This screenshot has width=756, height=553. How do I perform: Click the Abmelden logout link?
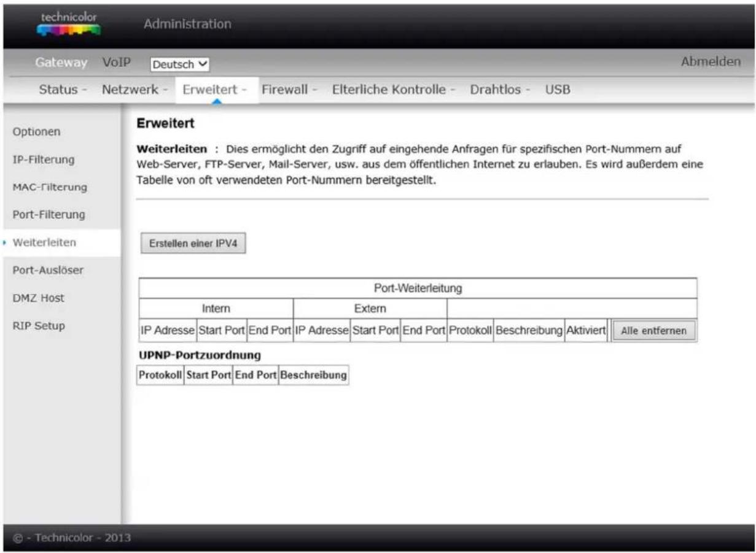tap(711, 62)
